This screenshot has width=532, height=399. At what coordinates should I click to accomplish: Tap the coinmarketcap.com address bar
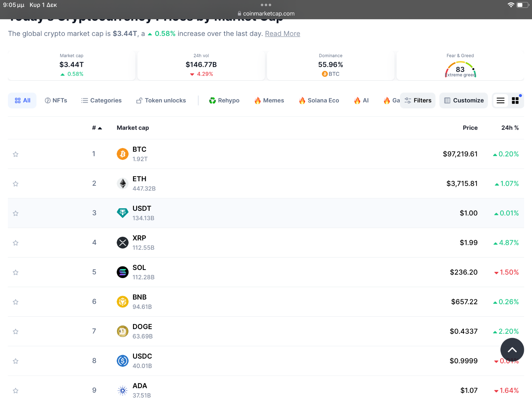click(x=266, y=14)
